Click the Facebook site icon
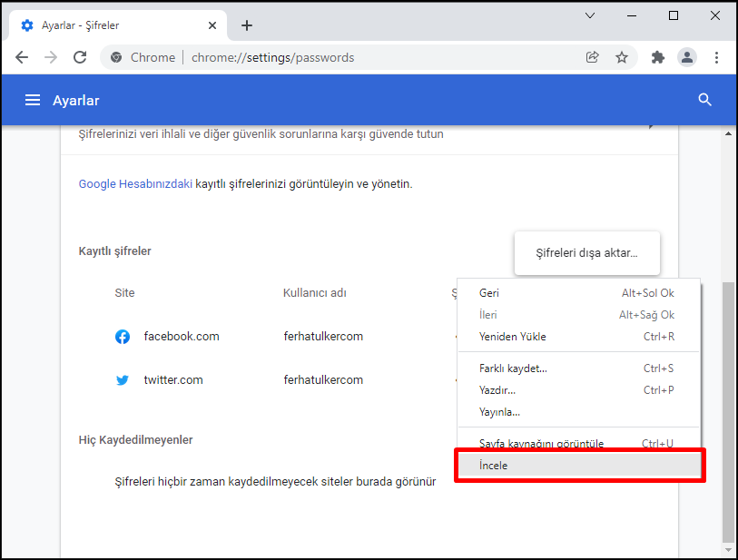Screen dimensions: 738x560 tap(123, 337)
